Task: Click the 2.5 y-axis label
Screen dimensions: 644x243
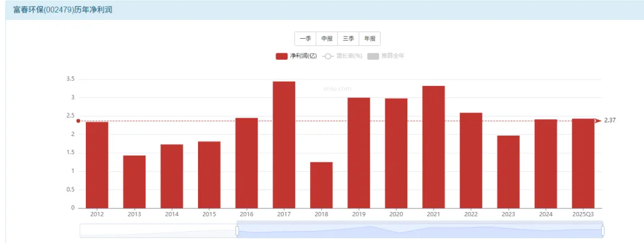Action: coord(70,116)
